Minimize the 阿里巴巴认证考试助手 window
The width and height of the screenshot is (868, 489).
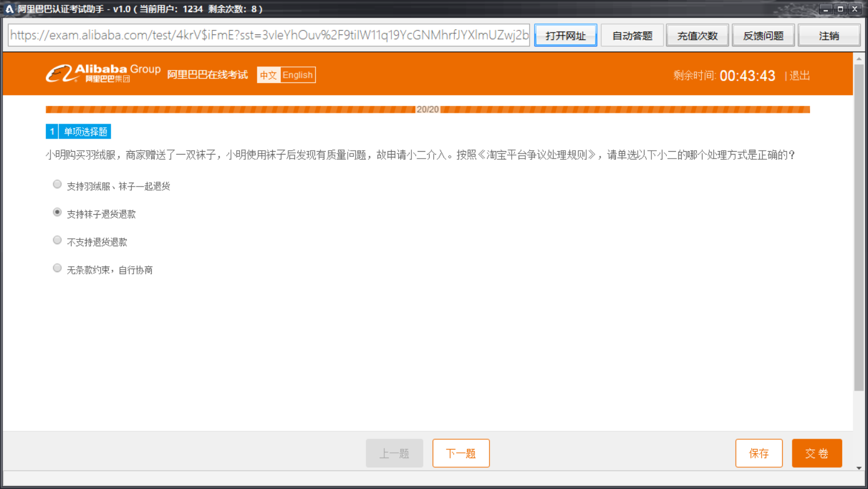point(826,9)
